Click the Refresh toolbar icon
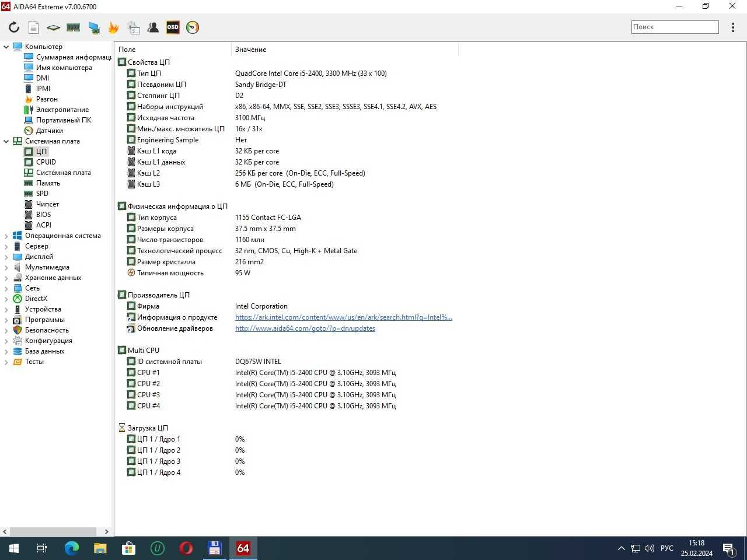Screen dimensions: 747x560 [x=14, y=27]
